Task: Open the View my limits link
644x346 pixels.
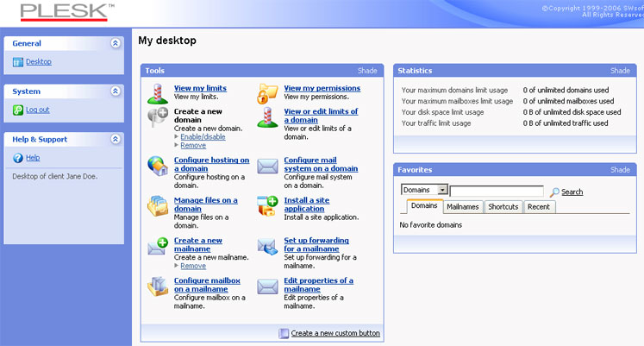Action: [x=200, y=88]
